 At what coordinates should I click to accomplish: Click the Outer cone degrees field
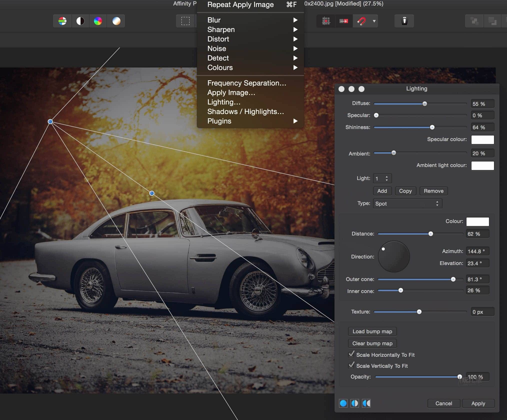[x=477, y=279]
